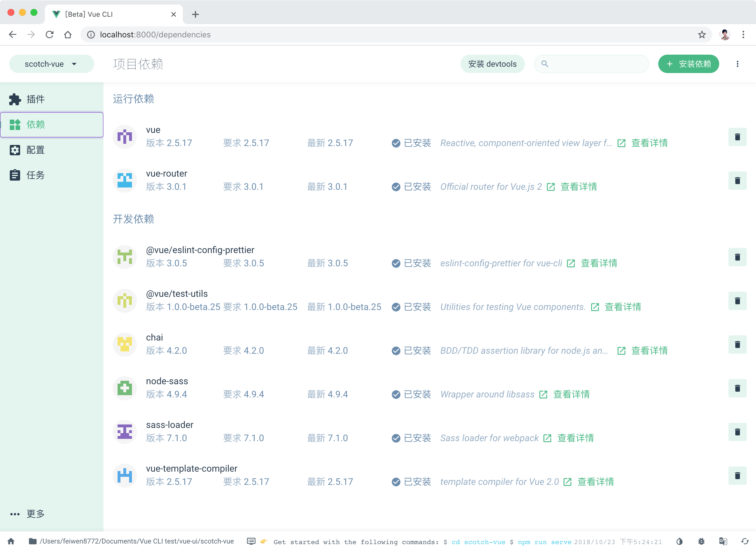
Task: Open the browser home page button
Action: [68, 34]
